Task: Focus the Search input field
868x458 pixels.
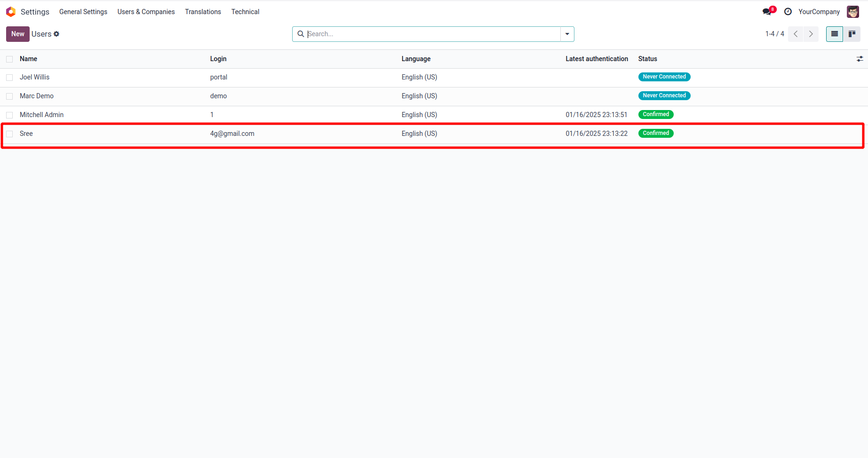Action: (433, 34)
